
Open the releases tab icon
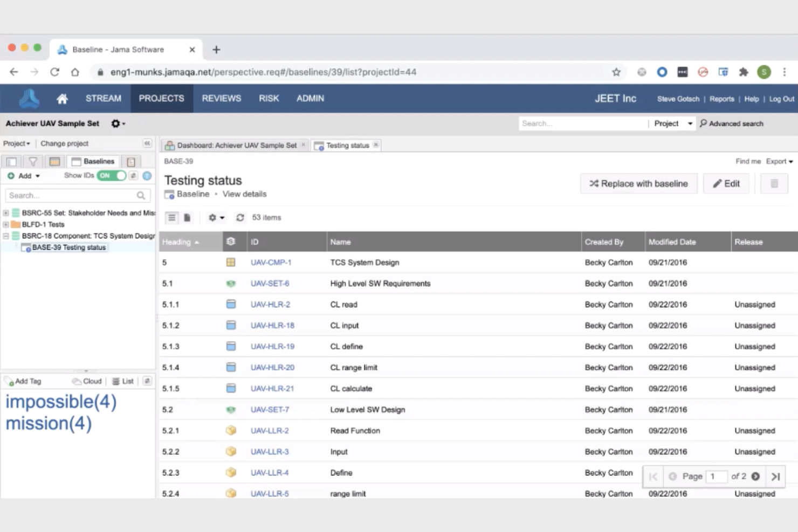[54, 161]
